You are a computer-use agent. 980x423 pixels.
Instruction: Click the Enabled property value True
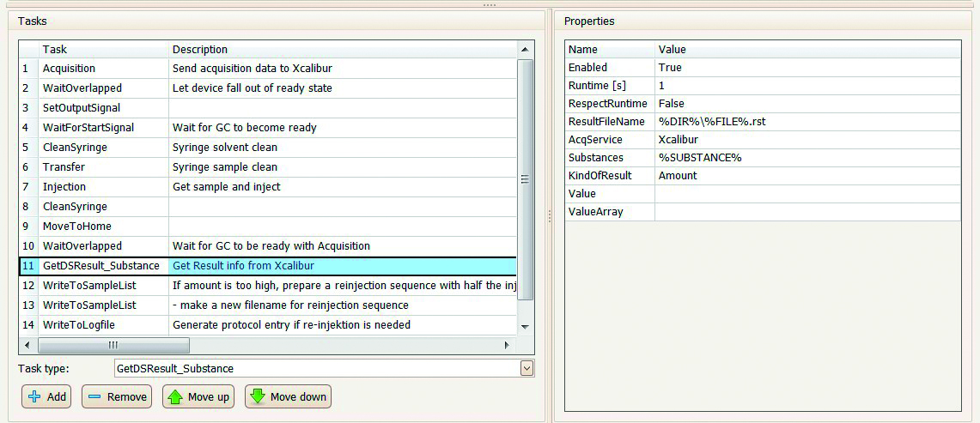tap(670, 68)
